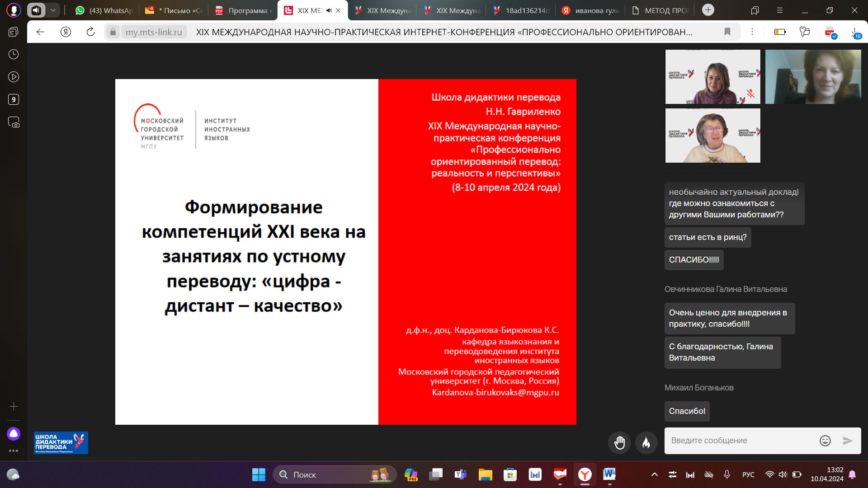Open downloads icon with badge 18

(854, 33)
